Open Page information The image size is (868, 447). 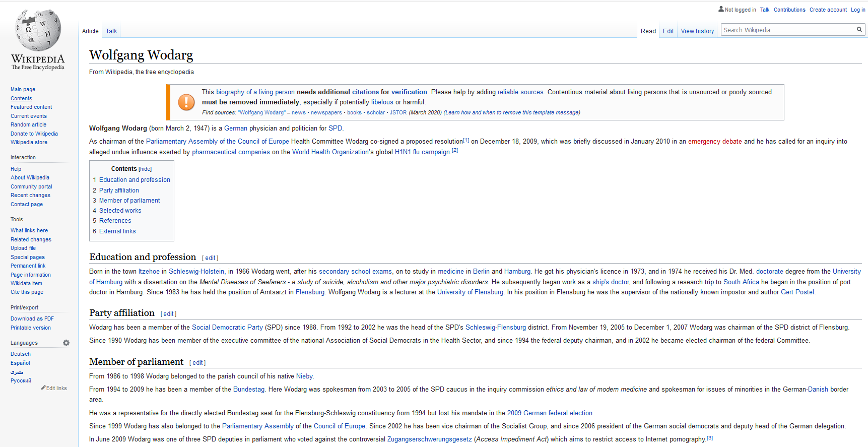click(31, 275)
